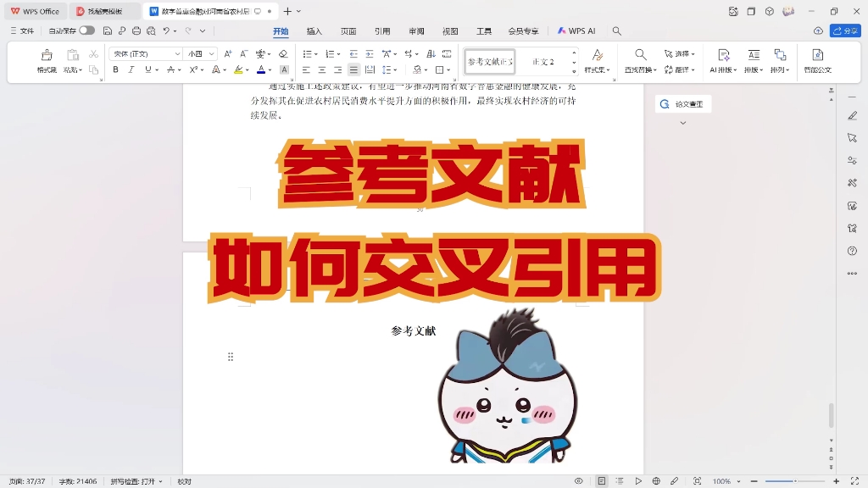Click the Undo icon in quick access toolbar
The height and width of the screenshot is (488, 868).
click(165, 30)
